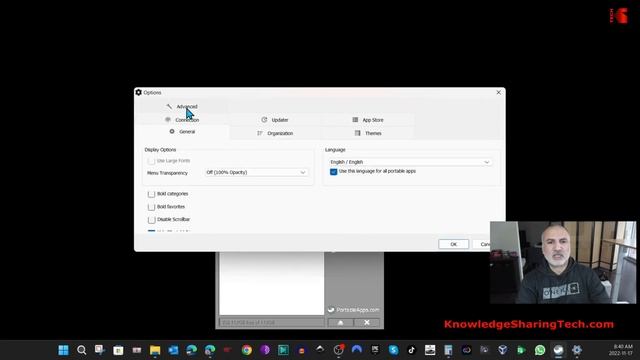Open Google Chrome from the taskbar

pyautogui.click(x=247, y=350)
